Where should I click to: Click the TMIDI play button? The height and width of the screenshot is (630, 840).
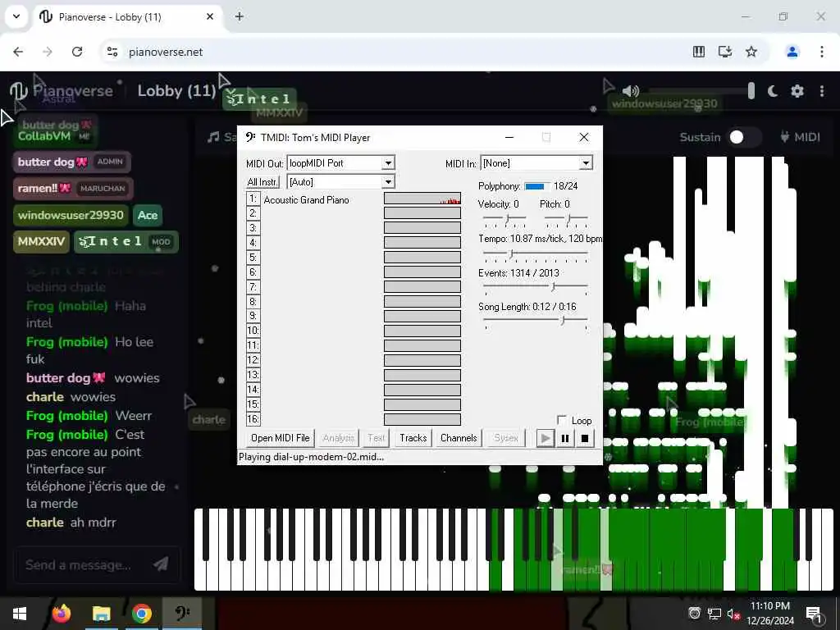coord(546,438)
